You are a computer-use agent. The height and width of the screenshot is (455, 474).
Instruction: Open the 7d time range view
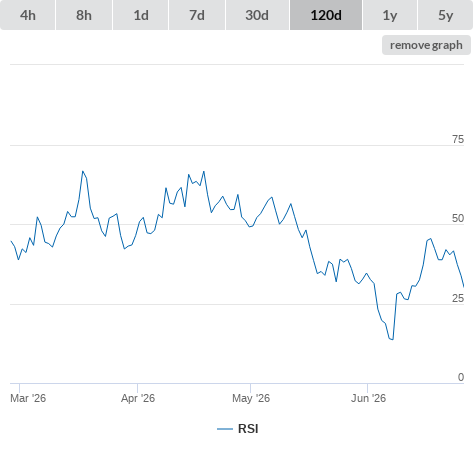click(197, 15)
